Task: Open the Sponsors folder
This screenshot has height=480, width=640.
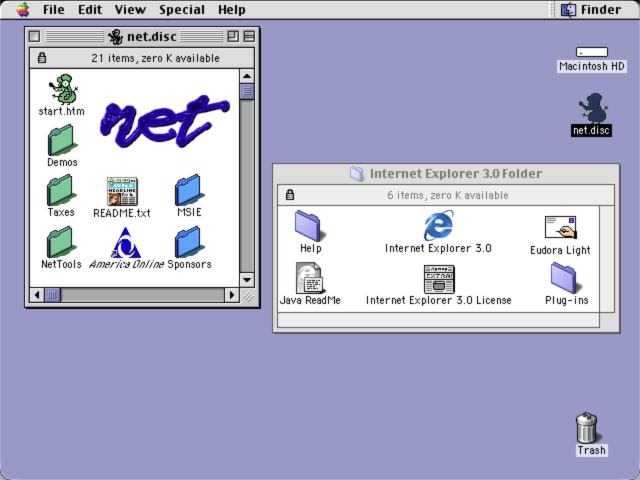Action: (x=189, y=242)
